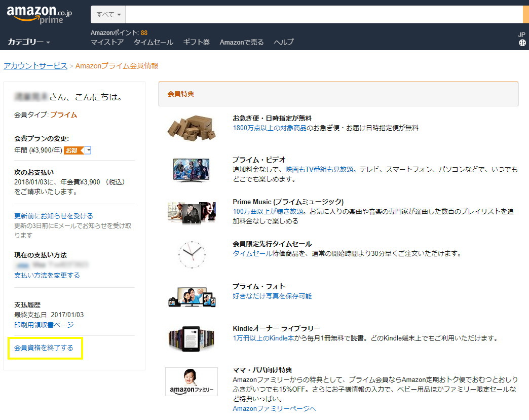Go to アカウントサービス breadcrumb link
Screen dimensions: 529x420
click(x=35, y=66)
